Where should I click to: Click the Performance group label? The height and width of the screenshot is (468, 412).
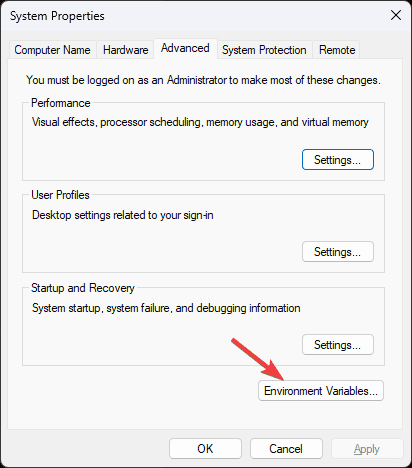[x=61, y=103]
